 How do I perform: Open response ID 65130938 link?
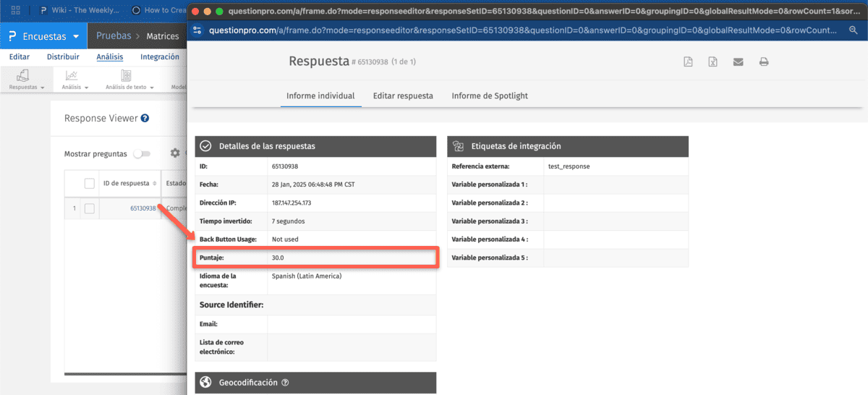(143, 208)
